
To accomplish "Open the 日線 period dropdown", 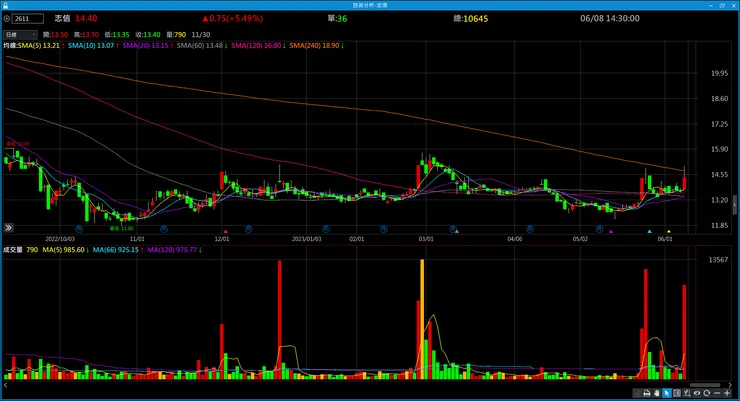I will (20, 35).
